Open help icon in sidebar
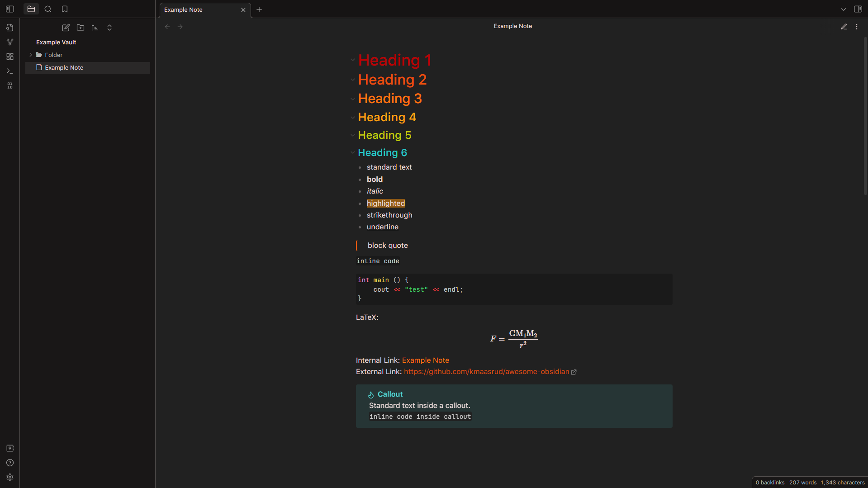The width and height of the screenshot is (868, 488). tap(10, 463)
